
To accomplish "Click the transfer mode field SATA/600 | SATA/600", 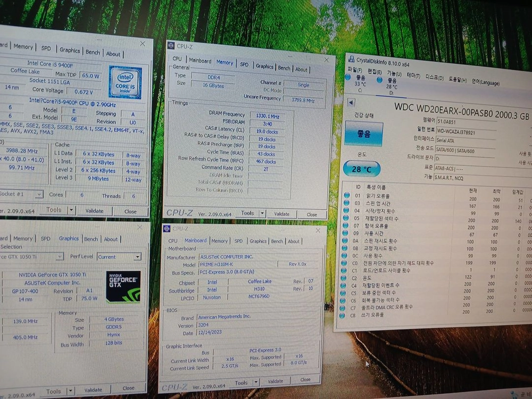I will click(x=464, y=151).
